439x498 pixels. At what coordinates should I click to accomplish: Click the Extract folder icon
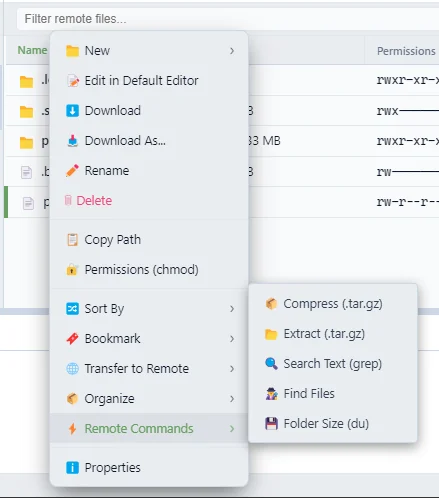click(x=271, y=334)
